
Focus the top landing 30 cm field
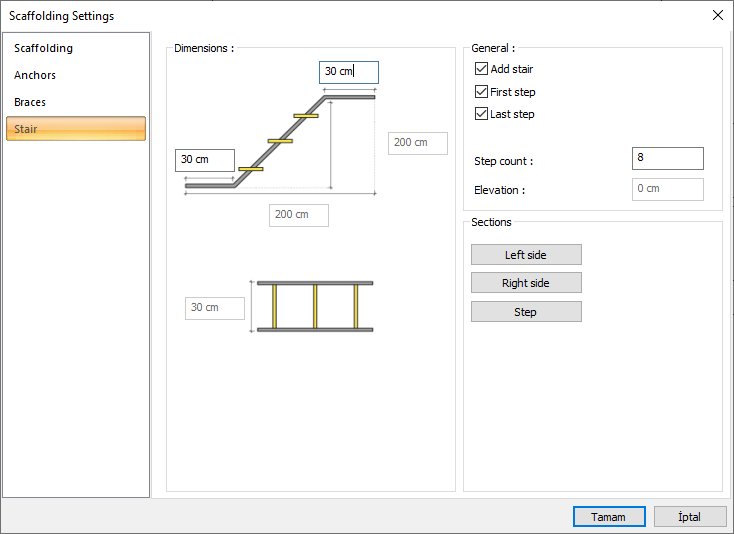tap(348, 72)
